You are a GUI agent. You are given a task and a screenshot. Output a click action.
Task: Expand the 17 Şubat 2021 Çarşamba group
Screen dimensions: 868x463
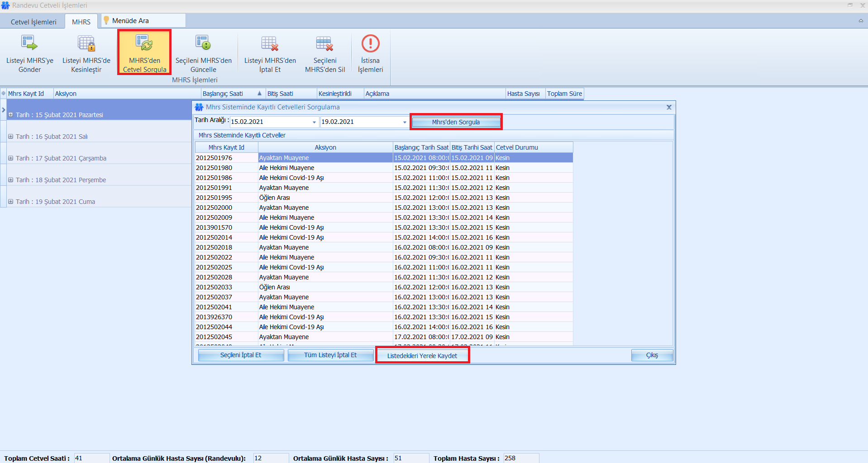coord(10,158)
